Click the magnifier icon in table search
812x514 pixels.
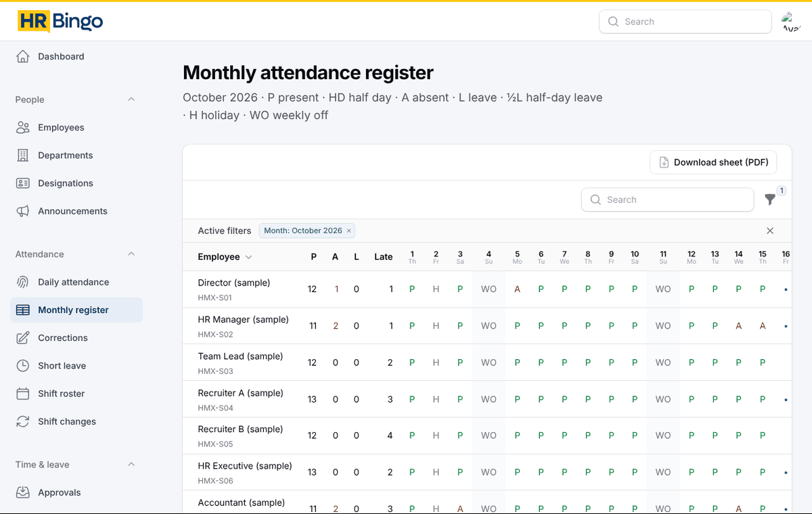[x=595, y=200]
